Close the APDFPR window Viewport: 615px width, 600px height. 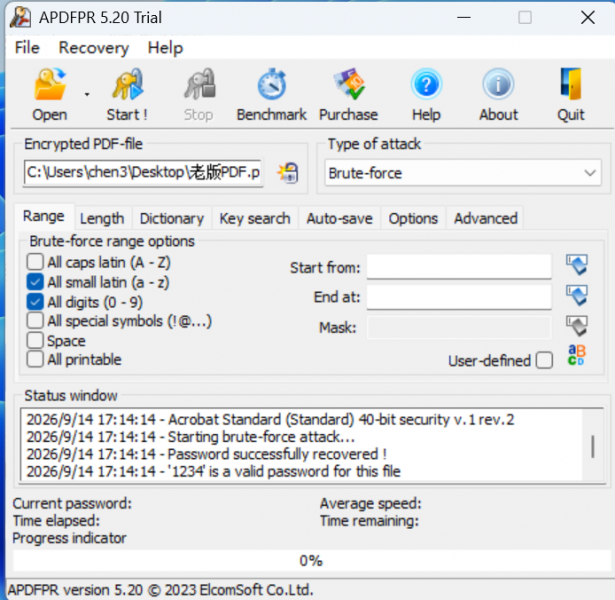pyautogui.click(x=588, y=18)
